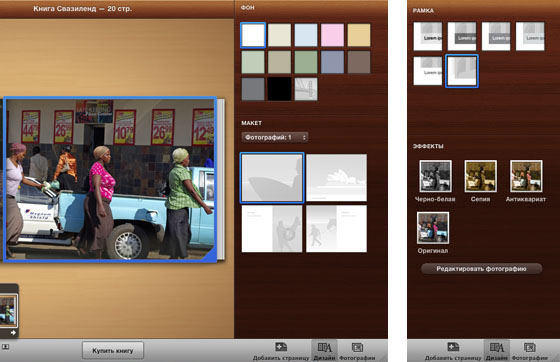Select layout with text left, photo right
The width and height of the screenshot is (560, 362).
[272, 229]
